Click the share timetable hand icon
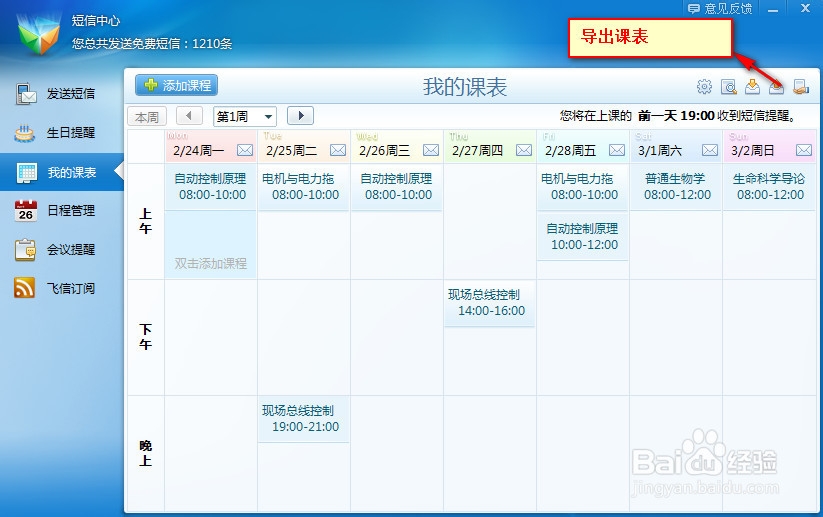This screenshot has height=517, width=823. point(800,87)
